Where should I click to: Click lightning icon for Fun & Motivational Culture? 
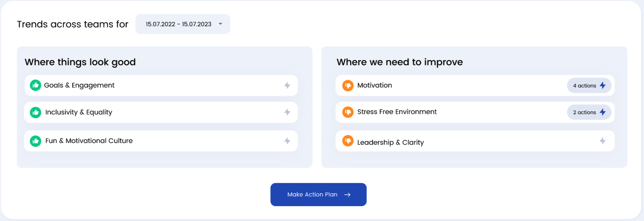click(x=287, y=141)
